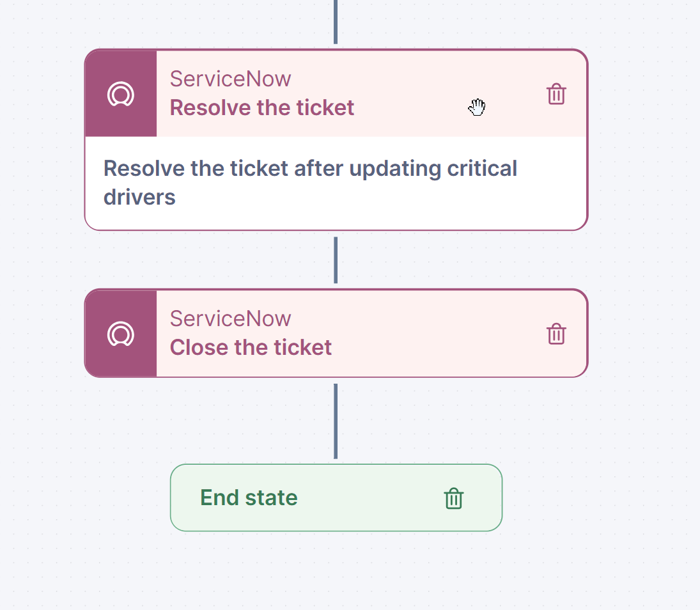This screenshot has height=610, width=700.
Task: Click empty canvas below the End state node
Action: (336, 572)
